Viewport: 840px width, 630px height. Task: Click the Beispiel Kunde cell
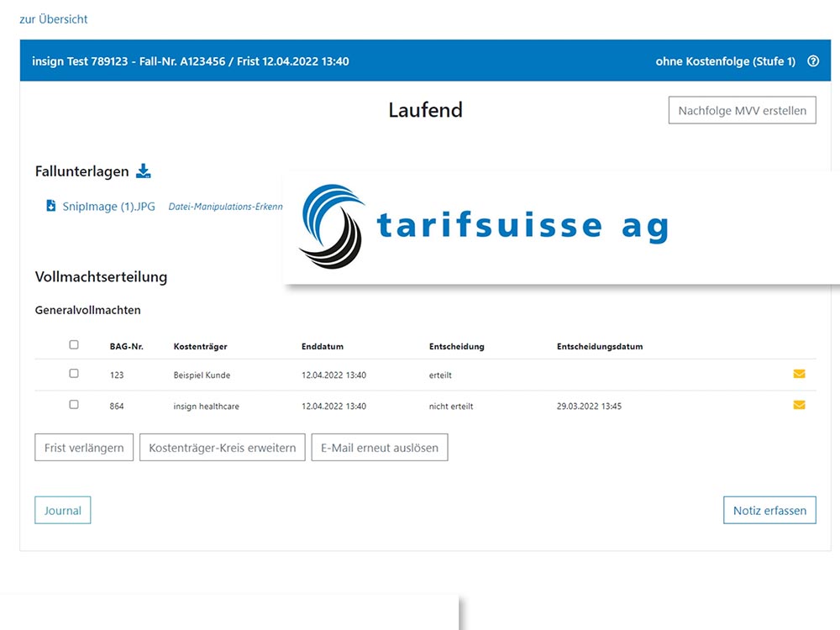202,375
